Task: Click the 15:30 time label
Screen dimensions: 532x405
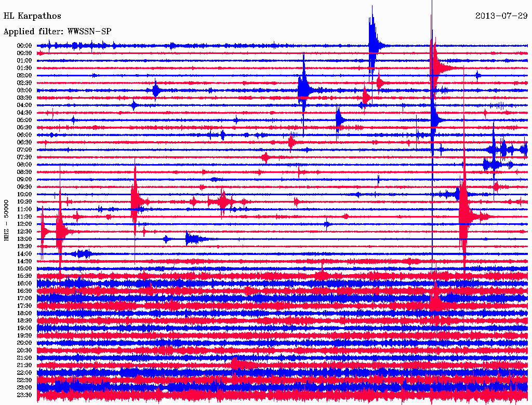Action: (24, 276)
